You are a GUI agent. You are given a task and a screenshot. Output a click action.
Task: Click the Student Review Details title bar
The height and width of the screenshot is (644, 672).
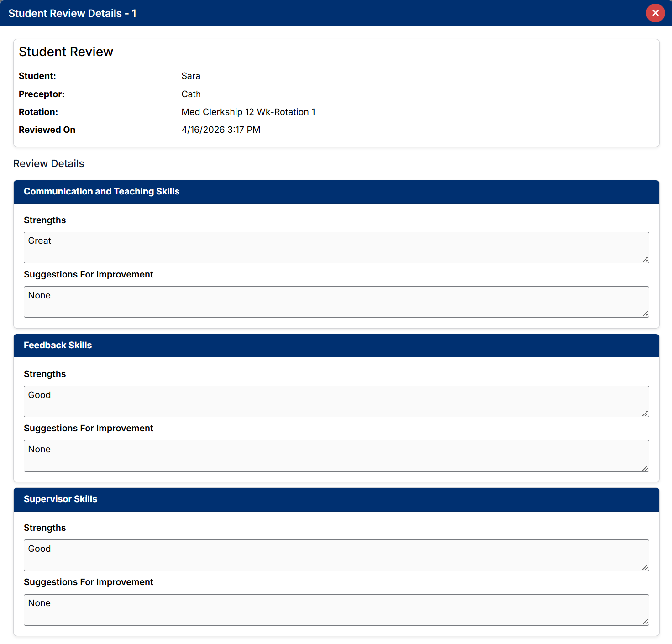[73, 13]
